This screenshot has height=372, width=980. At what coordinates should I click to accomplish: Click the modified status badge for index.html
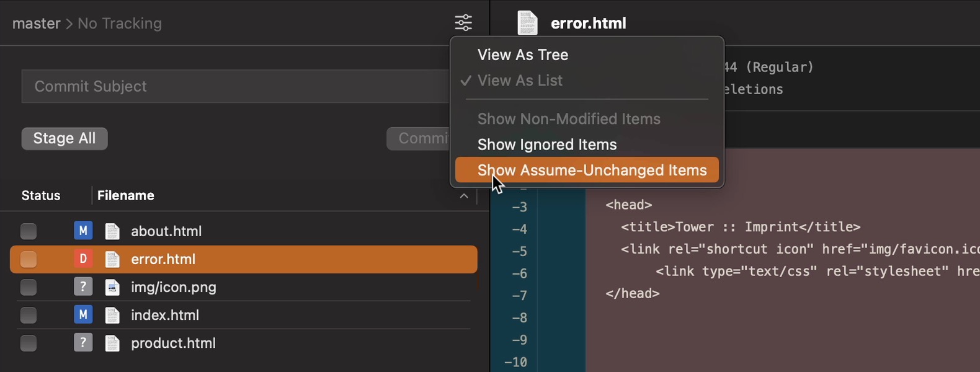[x=83, y=315]
